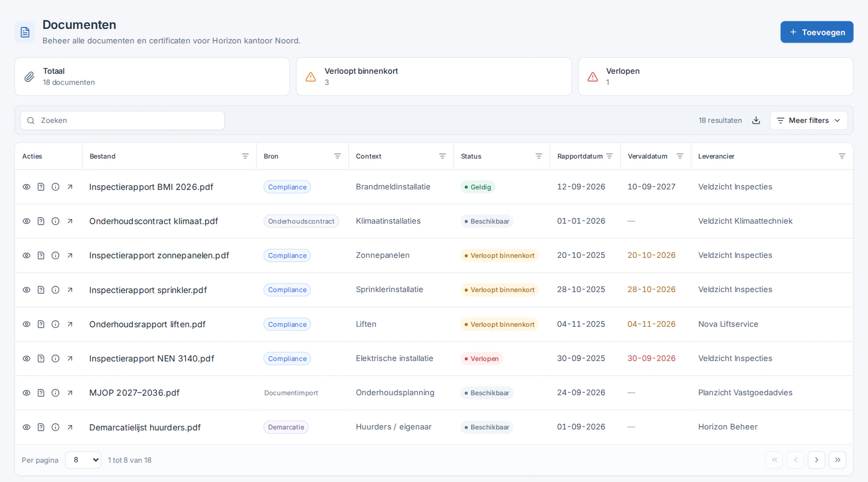Open Inspectierapport zonnepanelen.pdf via arrow icon
Screen dimensions: 868x482
[70, 255]
